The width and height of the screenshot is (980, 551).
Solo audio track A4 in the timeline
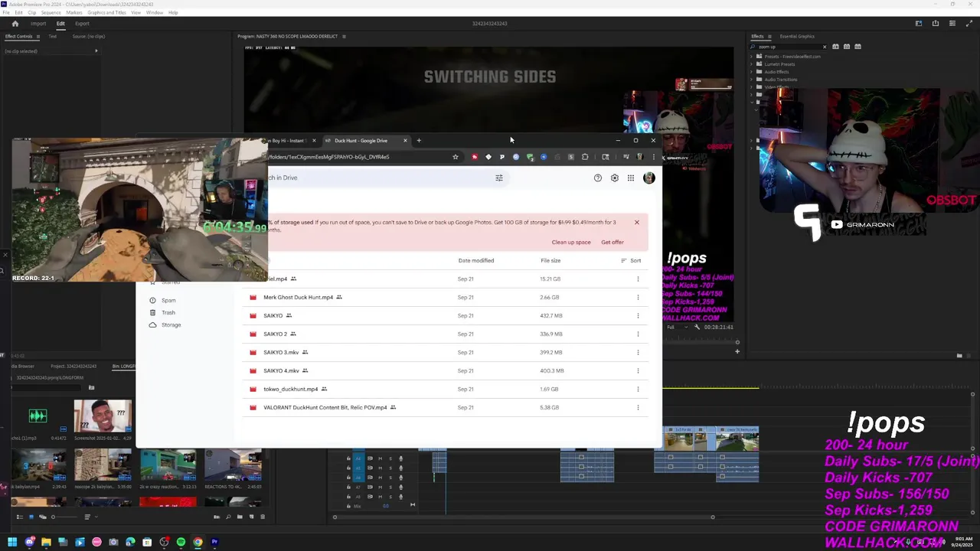[x=390, y=458]
